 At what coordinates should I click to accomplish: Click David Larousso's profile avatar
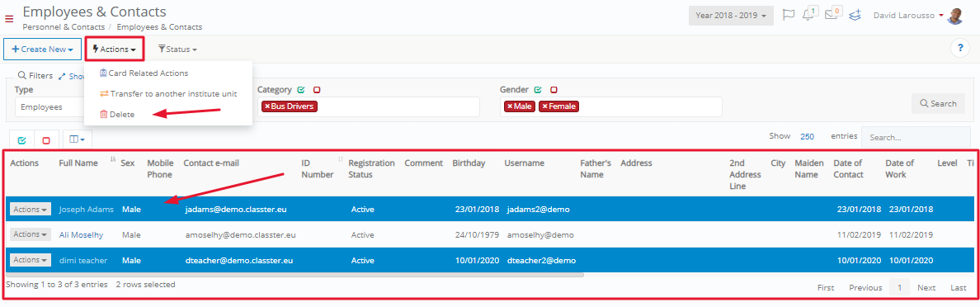955,16
